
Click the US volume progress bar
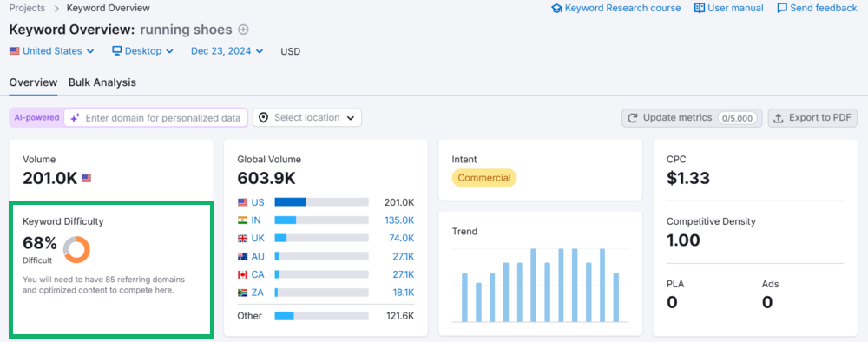coord(322,202)
